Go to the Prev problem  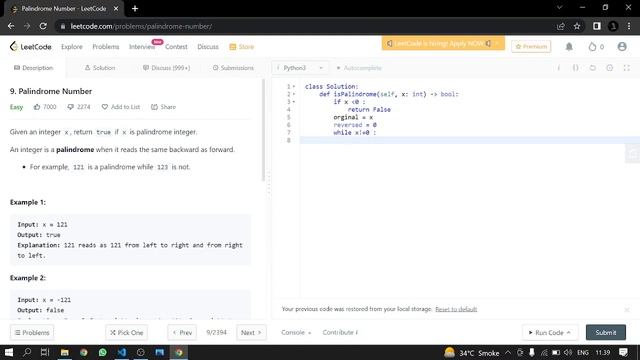[182, 333]
